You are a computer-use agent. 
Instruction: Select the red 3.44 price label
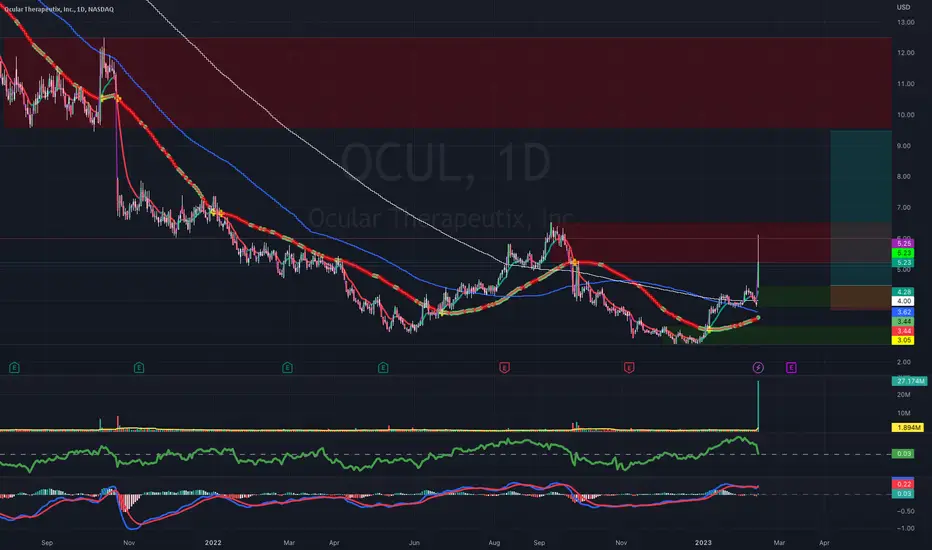[x=904, y=331]
